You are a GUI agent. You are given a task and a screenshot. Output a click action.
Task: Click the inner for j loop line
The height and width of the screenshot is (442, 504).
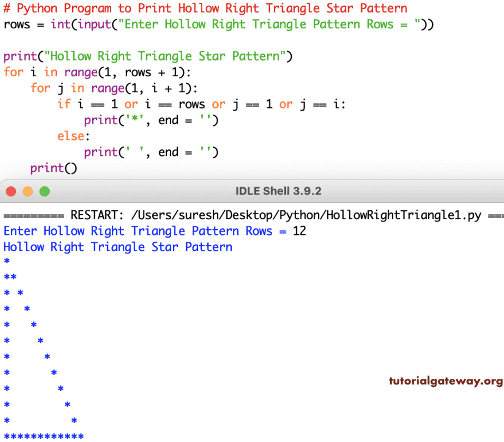click(115, 88)
